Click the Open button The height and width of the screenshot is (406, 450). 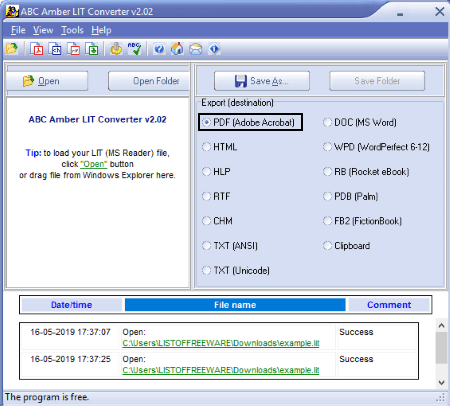coord(47,81)
